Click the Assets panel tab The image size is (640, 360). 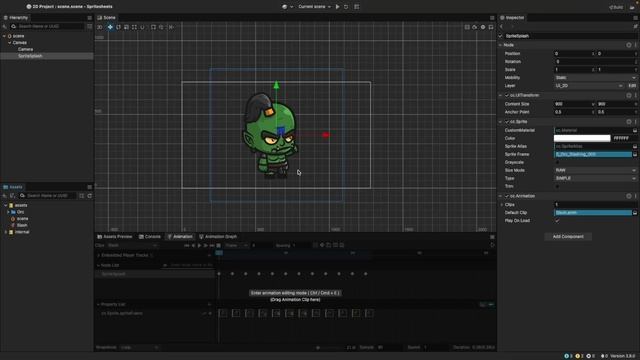[x=13, y=187]
